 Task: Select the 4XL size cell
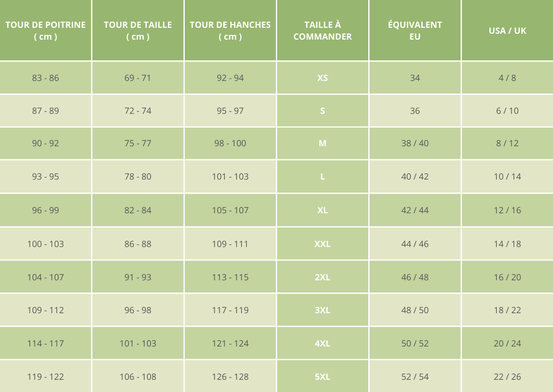(x=323, y=344)
